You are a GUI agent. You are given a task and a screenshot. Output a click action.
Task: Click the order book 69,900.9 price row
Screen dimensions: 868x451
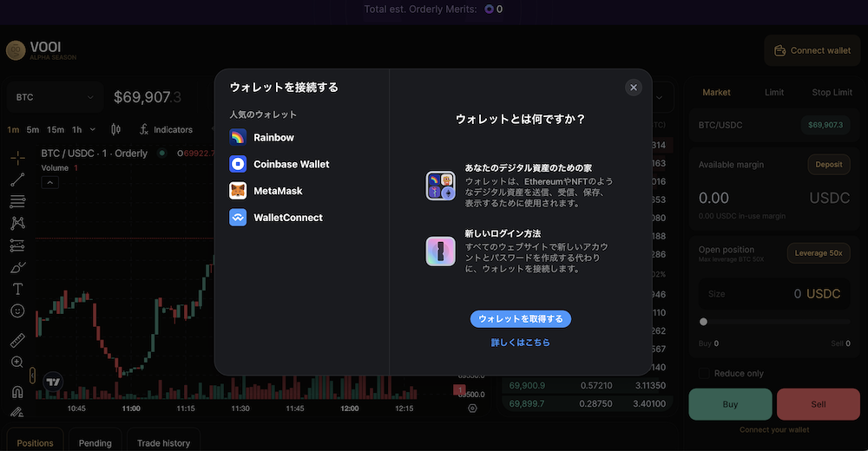point(588,385)
